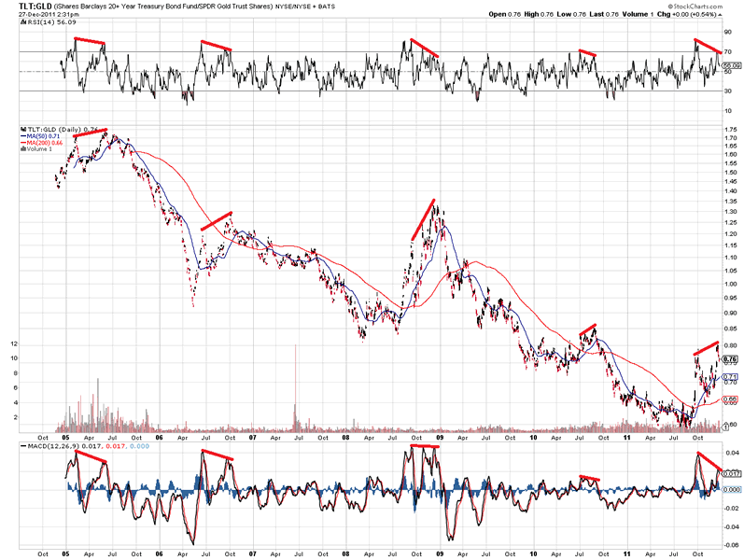Click the 1.00 label on the price axis
Image resolution: width=744 pixels, height=560 pixels.
click(x=731, y=284)
